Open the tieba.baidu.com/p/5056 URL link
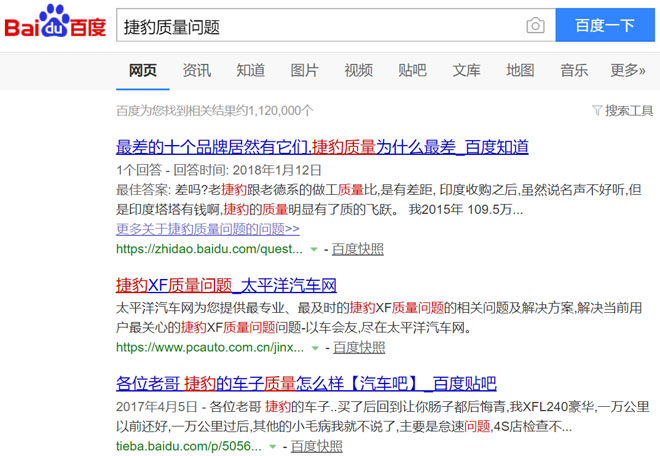 189,446
